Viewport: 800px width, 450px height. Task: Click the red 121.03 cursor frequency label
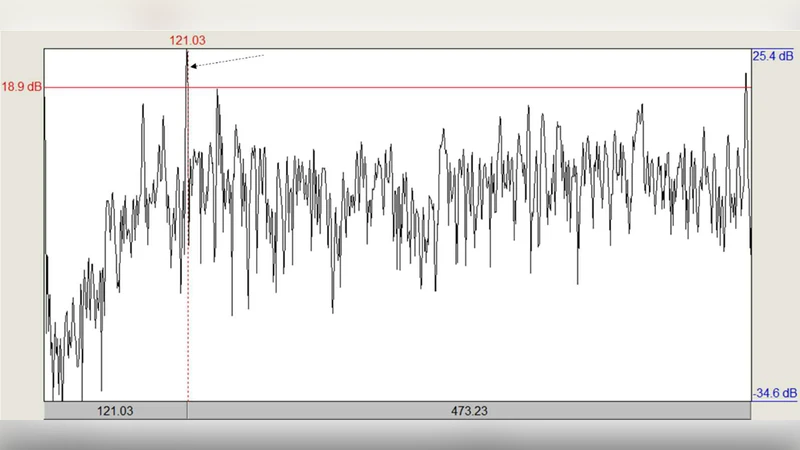[187, 40]
